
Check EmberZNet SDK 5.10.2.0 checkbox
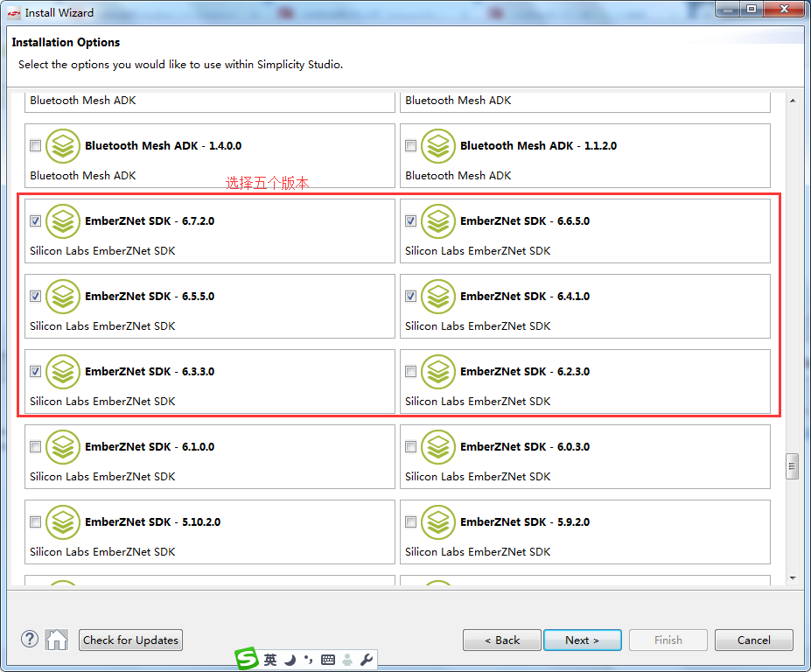(35, 522)
